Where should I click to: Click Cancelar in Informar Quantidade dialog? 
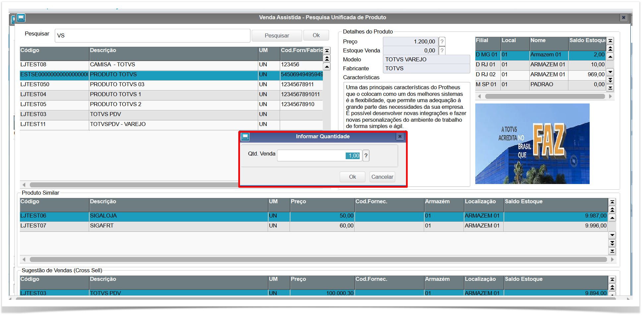coord(382,177)
